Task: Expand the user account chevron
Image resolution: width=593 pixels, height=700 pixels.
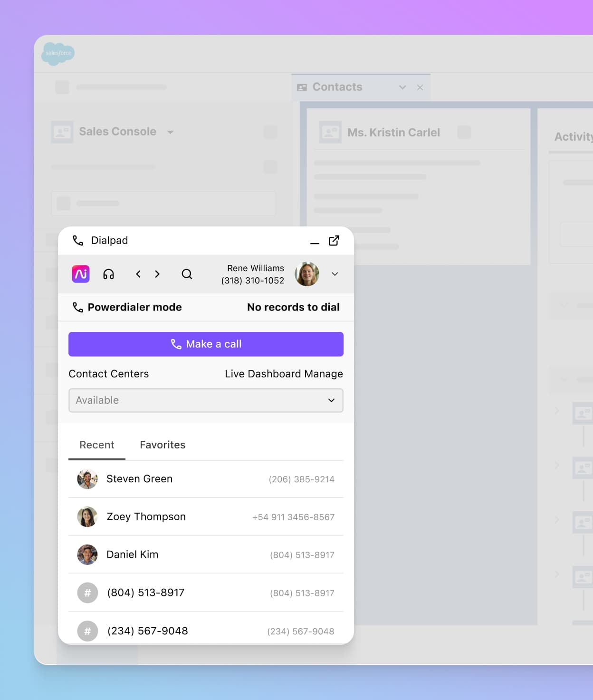Action: (335, 274)
